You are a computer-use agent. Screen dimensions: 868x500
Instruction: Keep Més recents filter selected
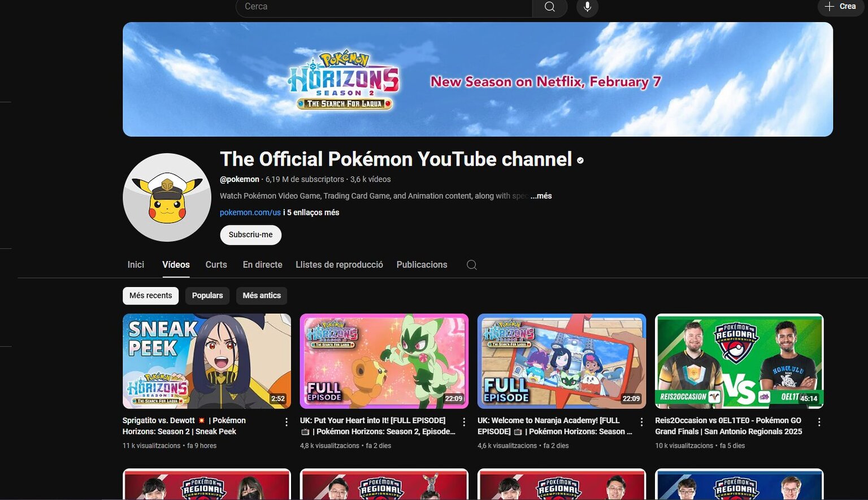(x=150, y=295)
